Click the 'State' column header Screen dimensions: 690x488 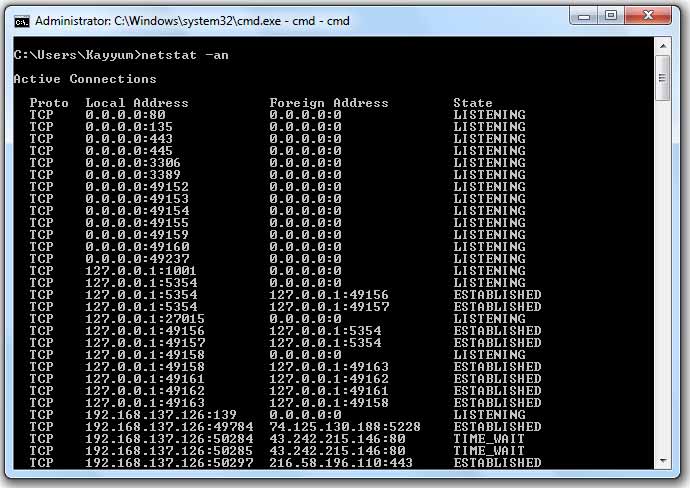point(473,103)
